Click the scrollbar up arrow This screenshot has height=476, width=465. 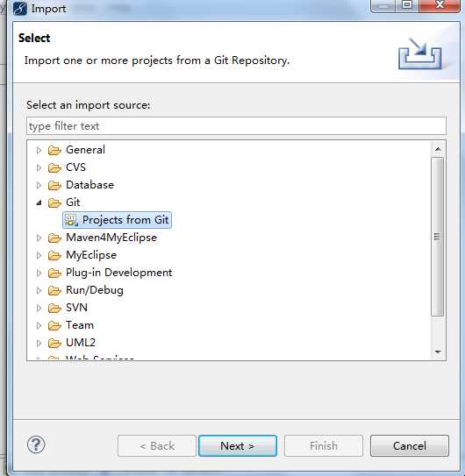point(438,149)
